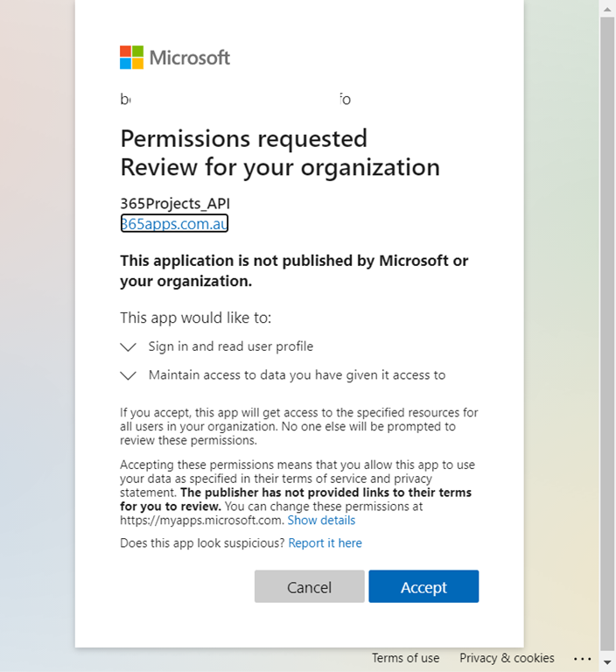Image resolution: width=616 pixels, height=672 pixels.
Task: Click the 365Projects_API app name
Action: coord(175,204)
